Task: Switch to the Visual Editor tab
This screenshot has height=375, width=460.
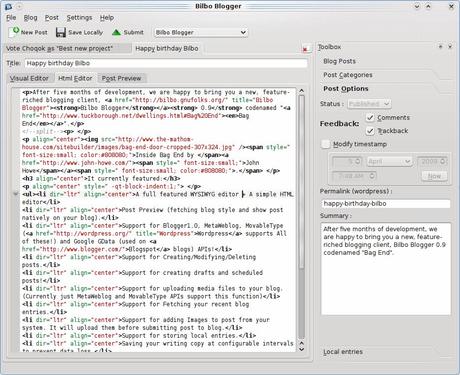Action: tap(29, 78)
